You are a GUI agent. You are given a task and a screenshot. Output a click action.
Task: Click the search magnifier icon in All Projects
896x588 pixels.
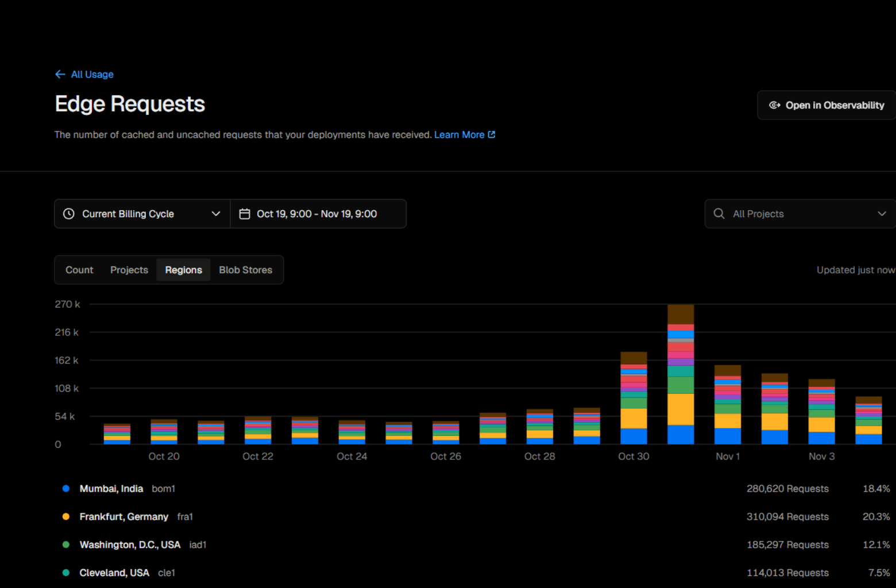coord(719,214)
